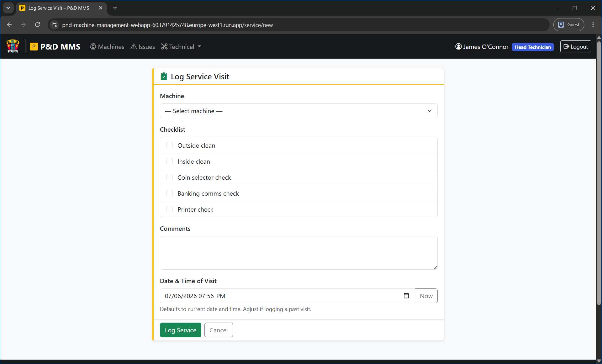Click into the Comments text area
The height and width of the screenshot is (364, 602).
coord(298,253)
